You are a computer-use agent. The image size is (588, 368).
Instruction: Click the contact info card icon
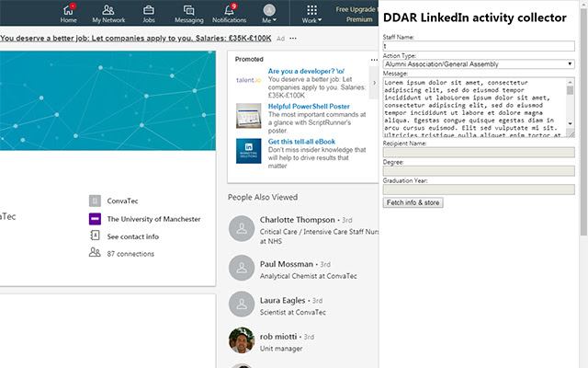(95, 236)
